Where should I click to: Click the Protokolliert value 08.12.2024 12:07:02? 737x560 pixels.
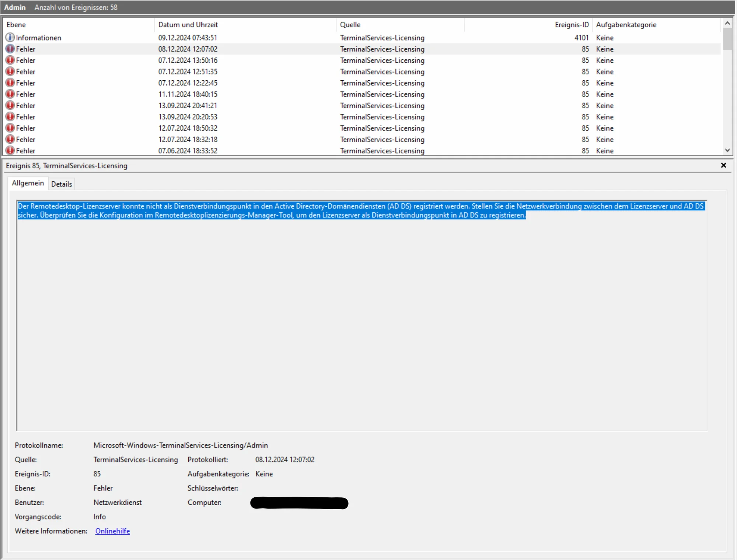(x=285, y=459)
